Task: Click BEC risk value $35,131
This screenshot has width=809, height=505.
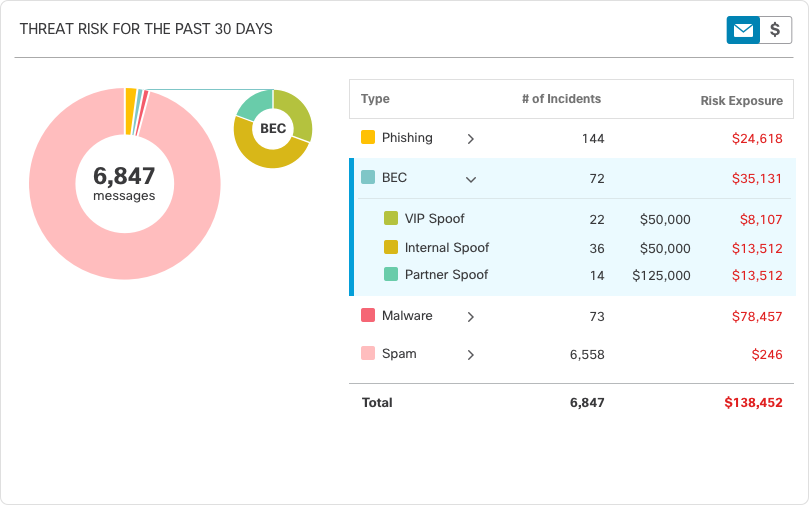Action: [x=757, y=178]
